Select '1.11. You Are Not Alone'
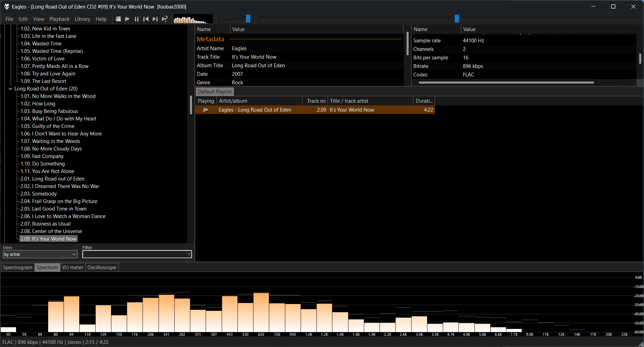The height and width of the screenshot is (347, 644). 47,171
